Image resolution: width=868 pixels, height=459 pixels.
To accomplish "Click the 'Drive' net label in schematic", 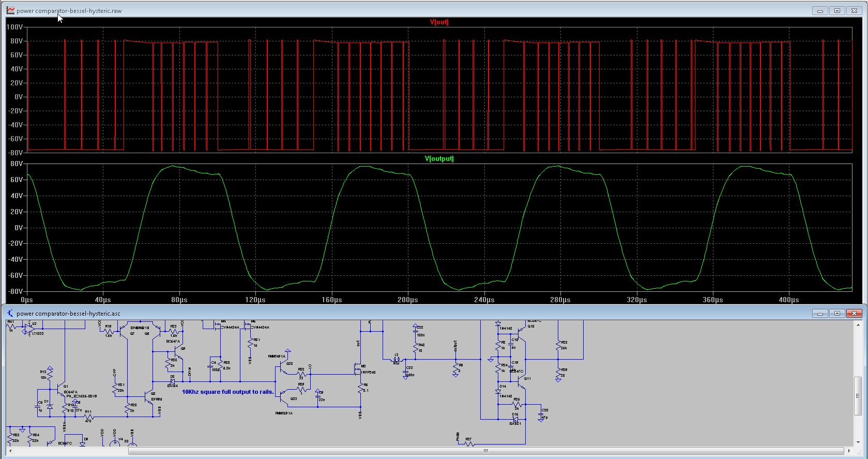I will click(x=190, y=372).
